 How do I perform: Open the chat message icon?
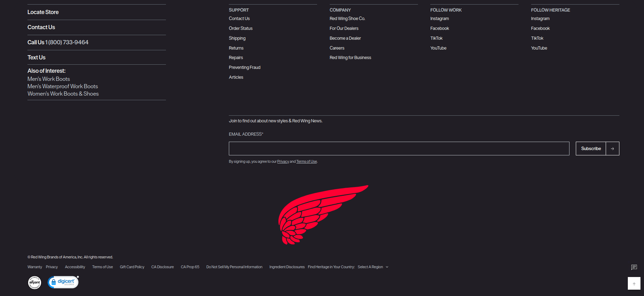coord(634,268)
